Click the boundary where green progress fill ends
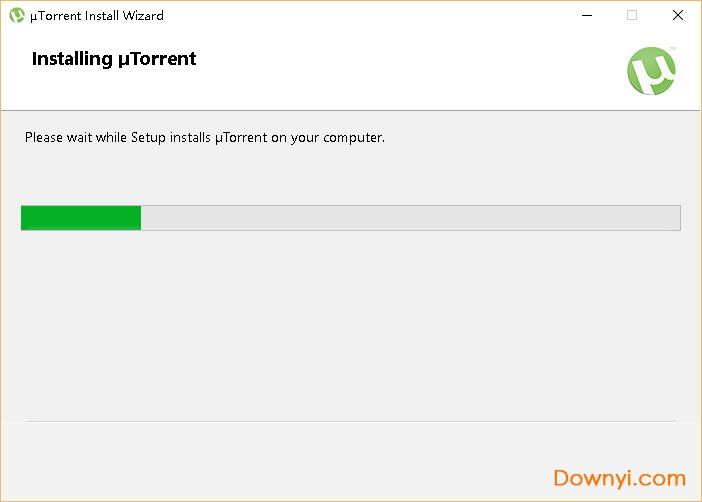This screenshot has width=702, height=502. click(x=141, y=218)
